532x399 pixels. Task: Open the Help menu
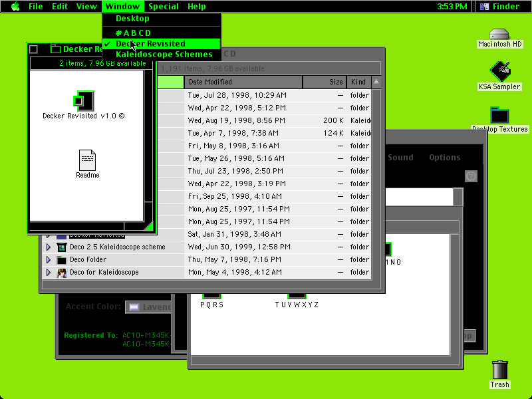[x=197, y=6]
